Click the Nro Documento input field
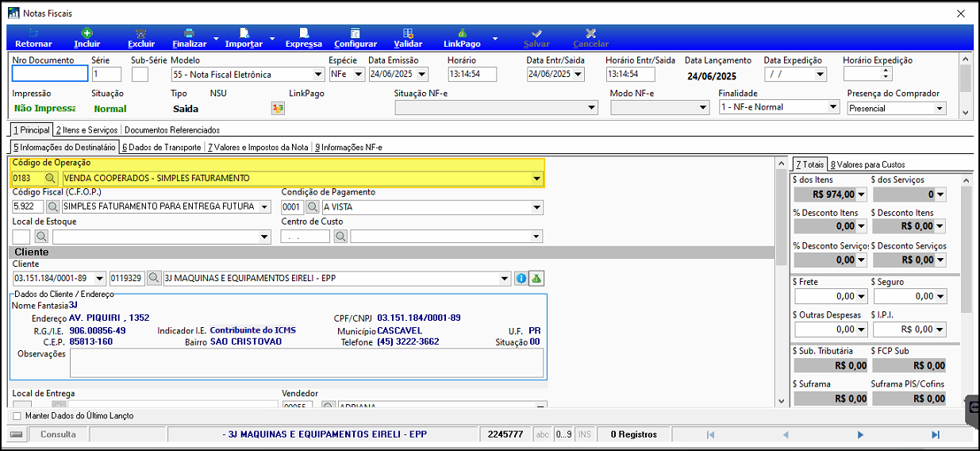This screenshot has width=980, height=451. click(50, 74)
